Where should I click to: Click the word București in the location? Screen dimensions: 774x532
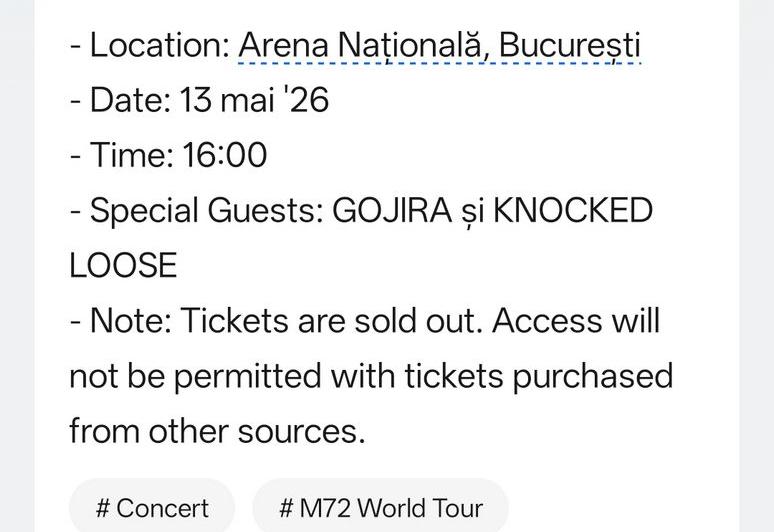[570, 46]
